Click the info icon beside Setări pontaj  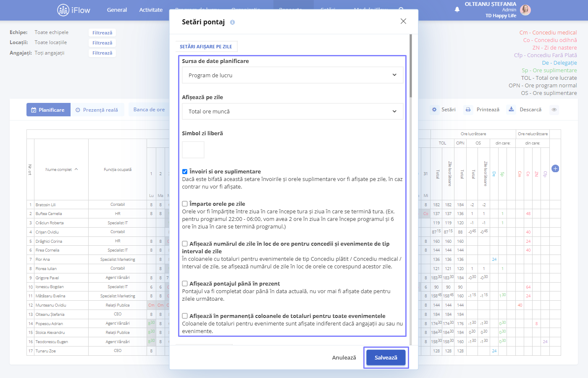pos(232,22)
